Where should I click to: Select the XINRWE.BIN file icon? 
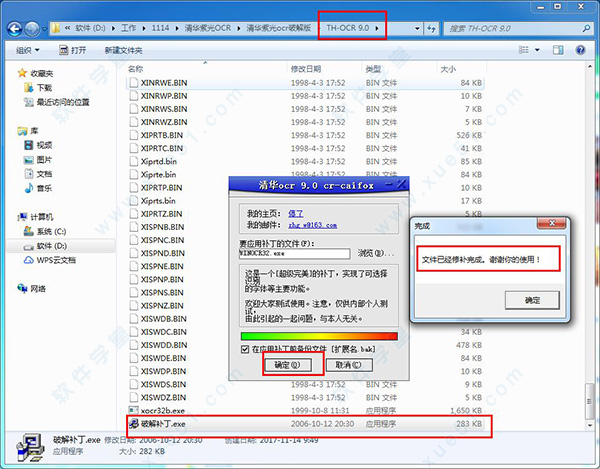[x=133, y=83]
